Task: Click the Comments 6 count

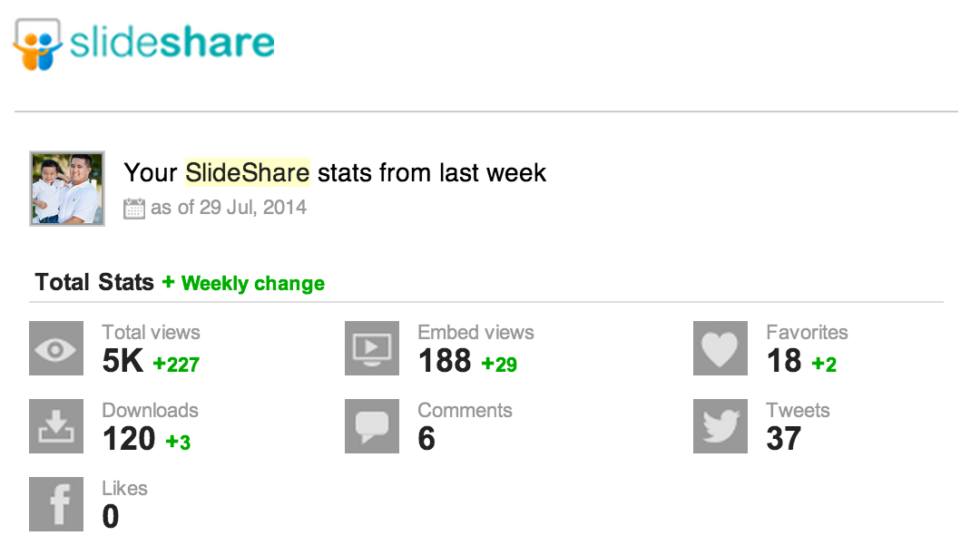Action: [x=426, y=440]
